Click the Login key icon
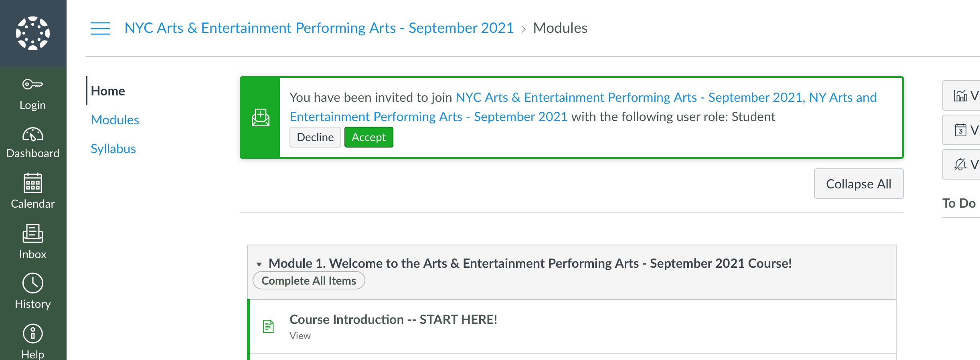Screen dimensions: 980x360 click(x=33, y=84)
